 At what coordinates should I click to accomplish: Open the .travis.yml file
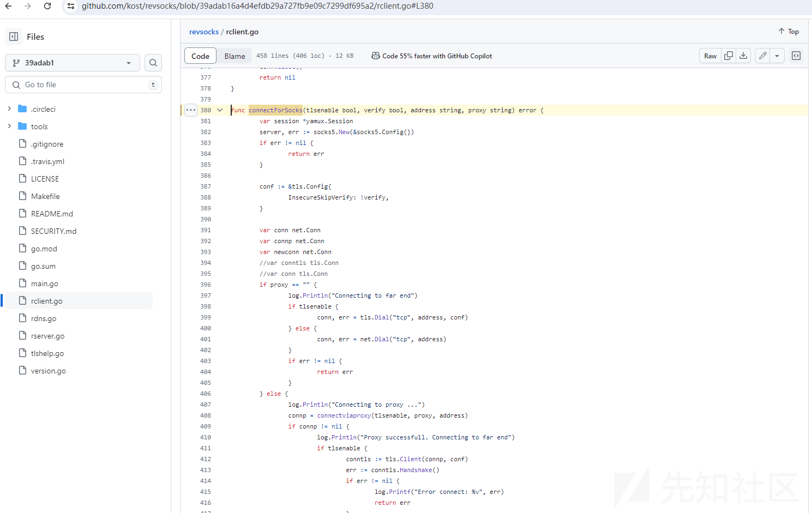47,161
